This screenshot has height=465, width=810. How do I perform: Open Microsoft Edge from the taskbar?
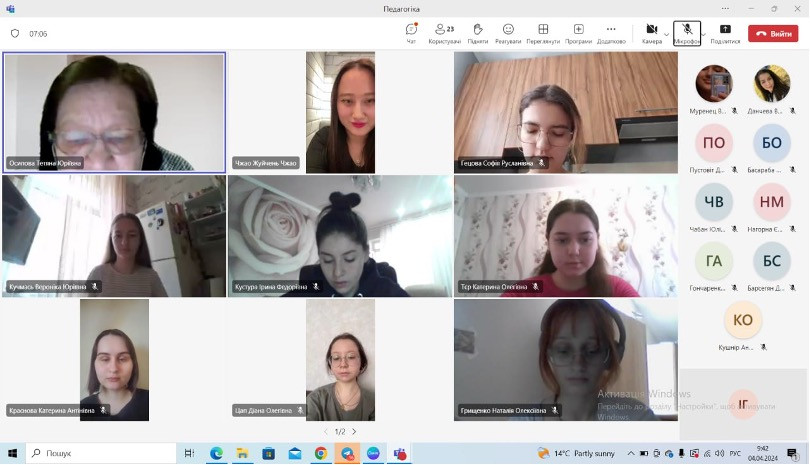pyautogui.click(x=216, y=453)
